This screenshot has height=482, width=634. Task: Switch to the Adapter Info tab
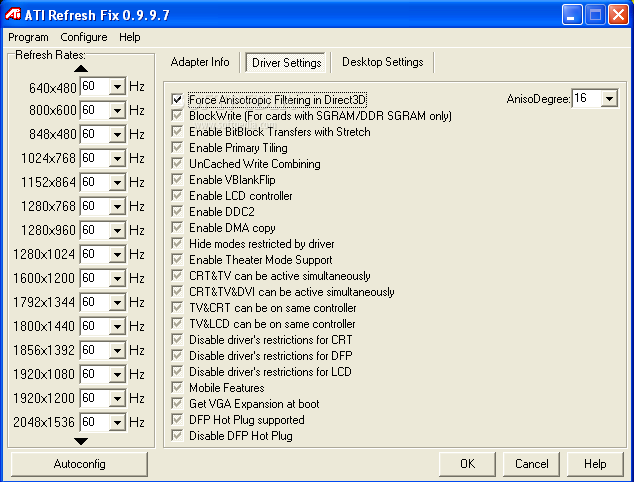[200, 62]
